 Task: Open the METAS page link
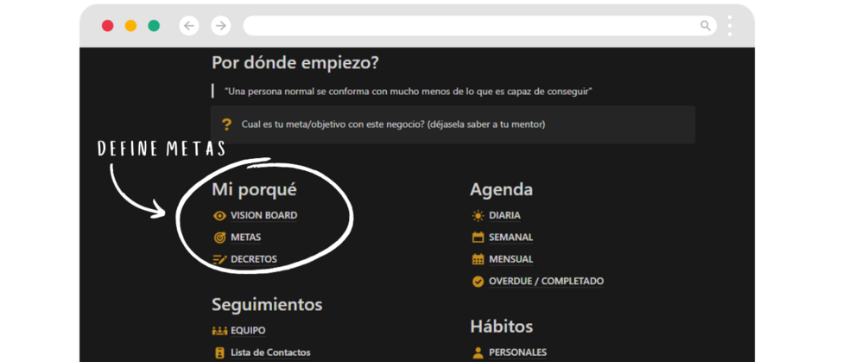tap(246, 238)
